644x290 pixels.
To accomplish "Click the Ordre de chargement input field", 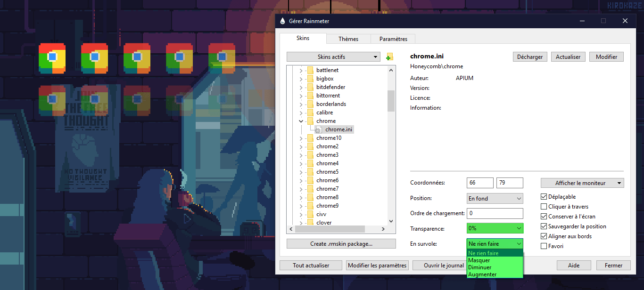I will 495,213.
